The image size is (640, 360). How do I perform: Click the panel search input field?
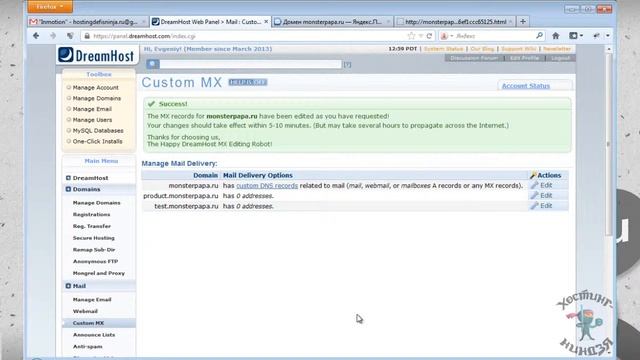[251, 64]
